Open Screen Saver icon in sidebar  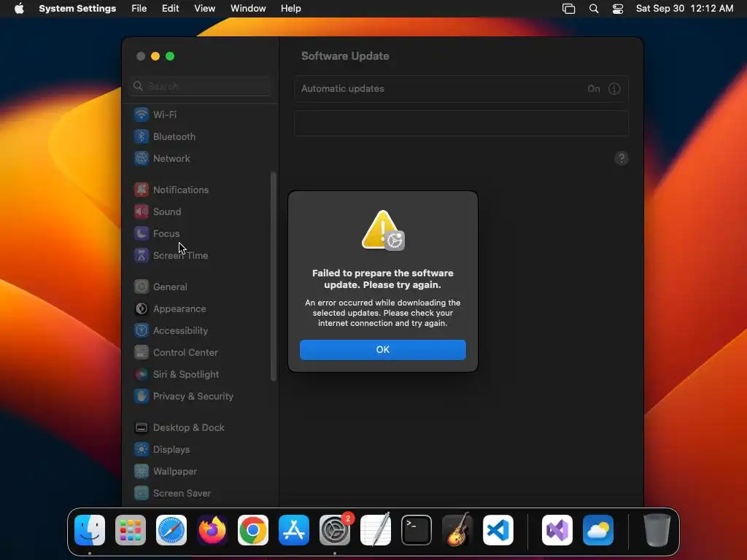pyautogui.click(x=141, y=494)
